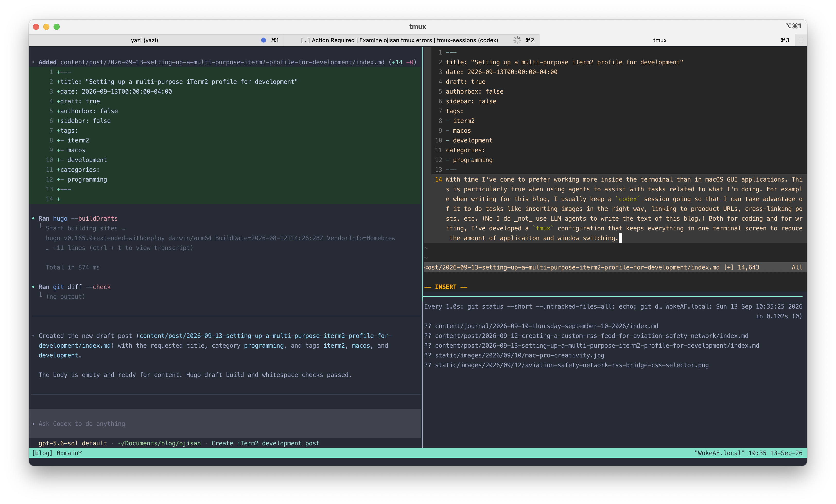
Task: Click diff line 12 '+- programming'
Action: pyautogui.click(x=82, y=179)
